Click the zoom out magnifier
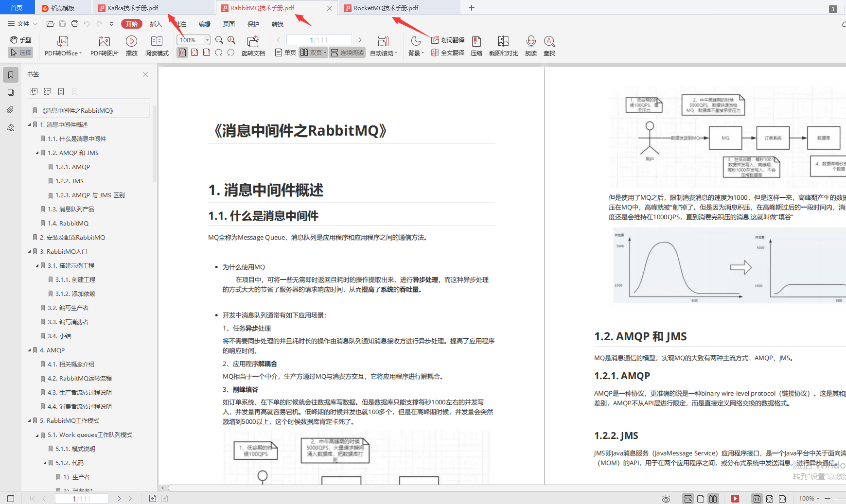The width and height of the screenshot is (846, 504). pos(219,40)
